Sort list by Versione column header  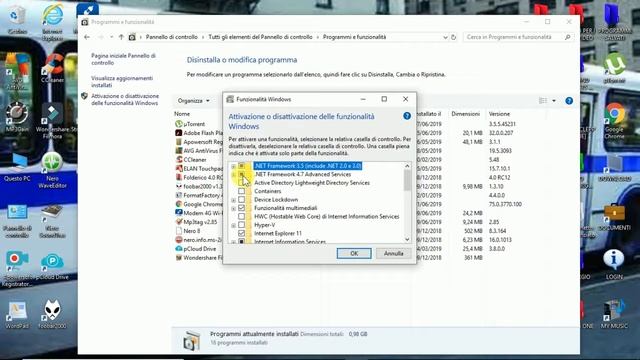499,114
